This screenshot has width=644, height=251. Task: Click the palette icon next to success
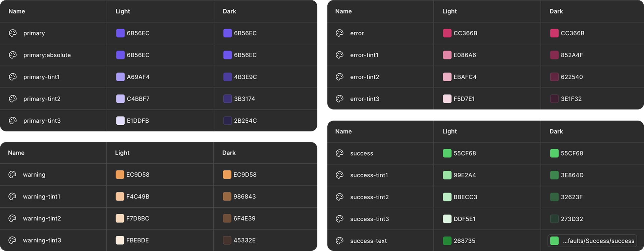pos(339,153)
